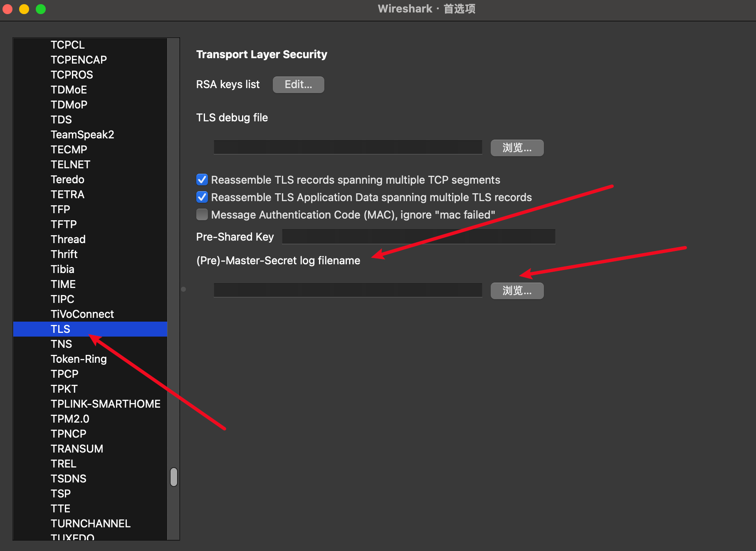The height and width of the screenshot is (551, 756).
Task: Enable the ignore "mac failed" checkbox
Action: (x=202, y=214)
